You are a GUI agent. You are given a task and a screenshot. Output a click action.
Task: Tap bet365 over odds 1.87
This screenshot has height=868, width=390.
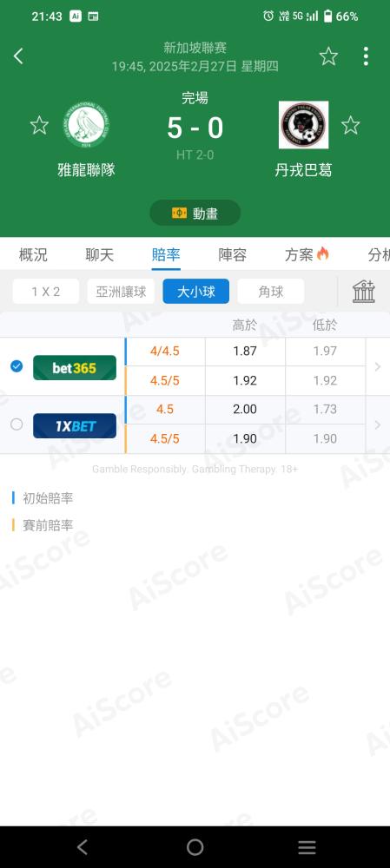(x=245, y=351)
